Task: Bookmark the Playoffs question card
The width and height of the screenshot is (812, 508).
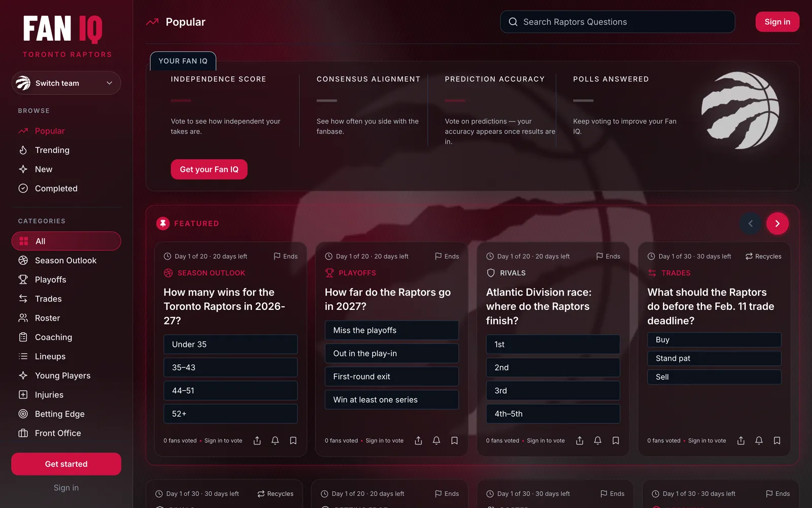Action: 455,440
